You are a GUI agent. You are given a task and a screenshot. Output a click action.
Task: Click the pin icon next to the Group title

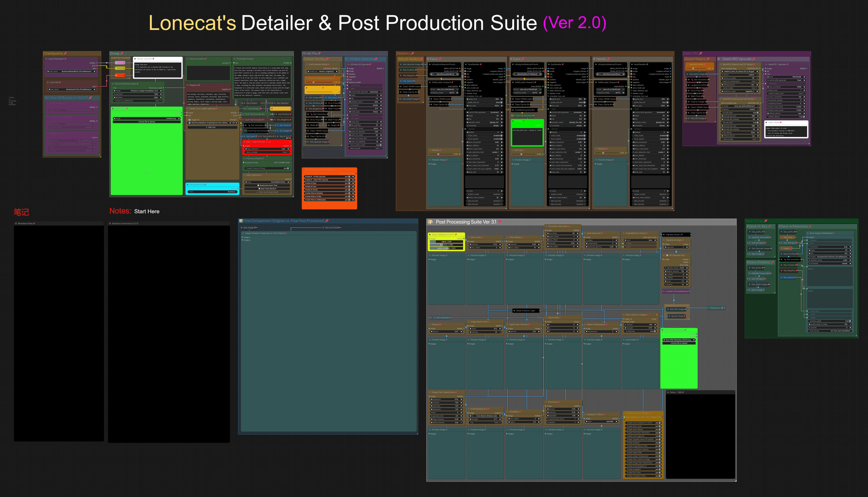[122, 53]
